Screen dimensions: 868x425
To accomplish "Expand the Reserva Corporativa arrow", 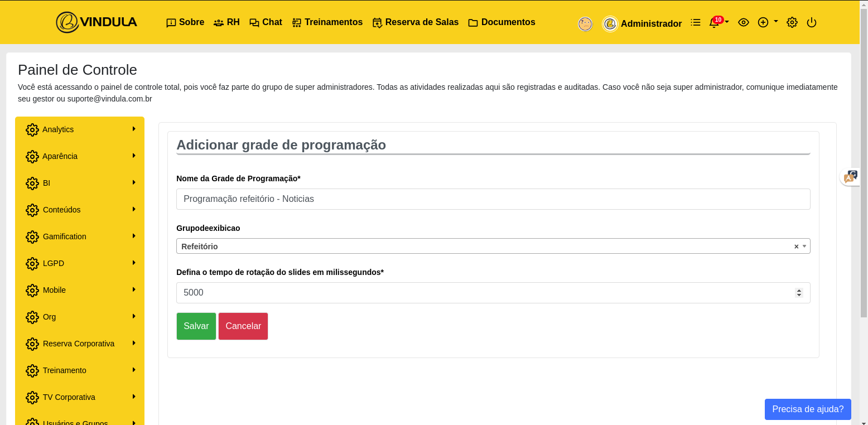I will tap(134, 343).
